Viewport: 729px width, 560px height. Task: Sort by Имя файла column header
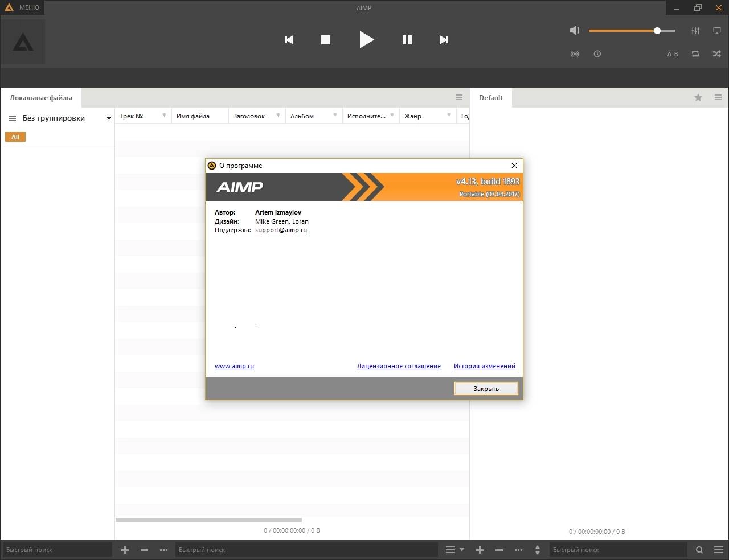point(200,116)
